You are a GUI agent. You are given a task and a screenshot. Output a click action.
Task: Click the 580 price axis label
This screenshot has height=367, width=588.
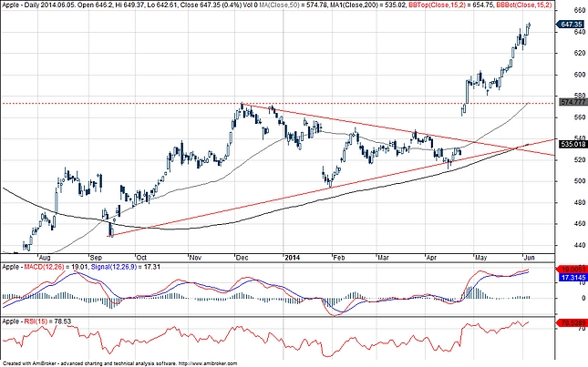pos(580,96)
